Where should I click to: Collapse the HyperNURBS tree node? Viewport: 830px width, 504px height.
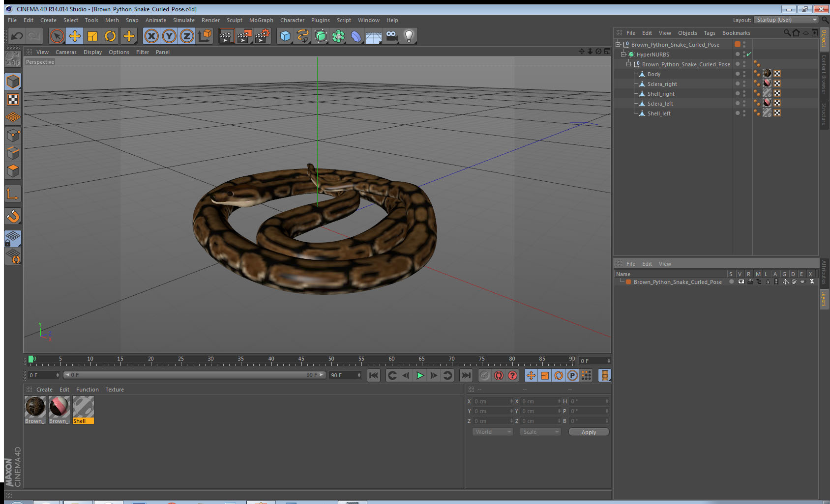(x=623, y=54)
